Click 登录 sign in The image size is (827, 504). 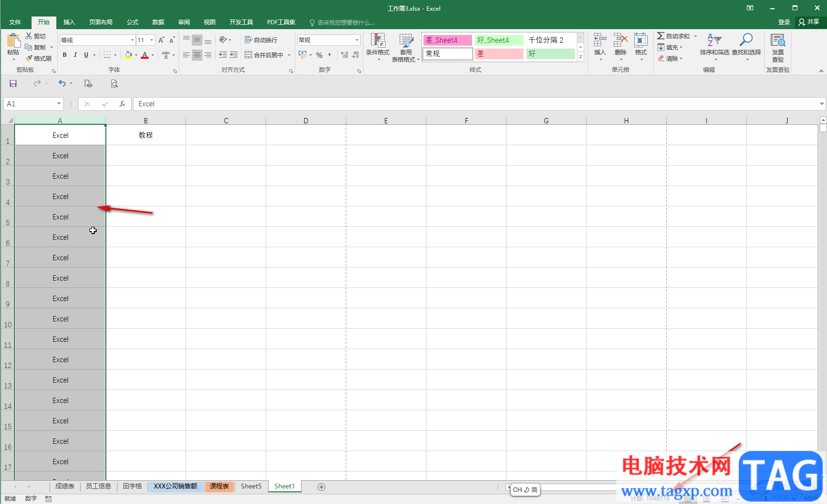tap(784, 22)
